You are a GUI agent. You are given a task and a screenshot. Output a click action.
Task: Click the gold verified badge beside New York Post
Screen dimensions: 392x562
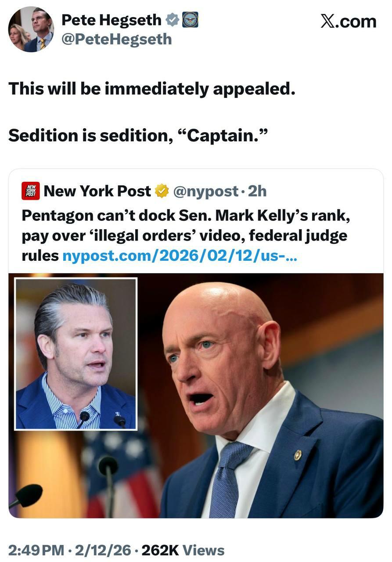[x=162, y=191]
